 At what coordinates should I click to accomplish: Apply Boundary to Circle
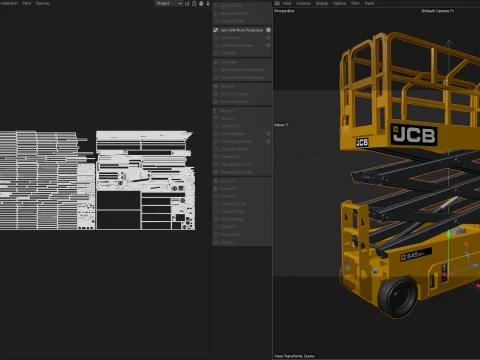coord(242,164)
